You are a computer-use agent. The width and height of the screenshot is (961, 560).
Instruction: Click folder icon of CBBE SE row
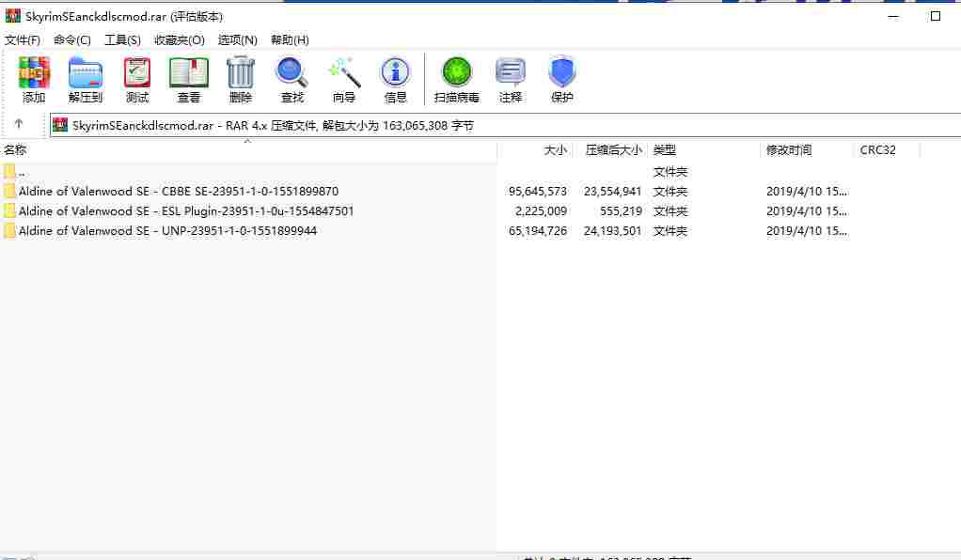point(9,191)
